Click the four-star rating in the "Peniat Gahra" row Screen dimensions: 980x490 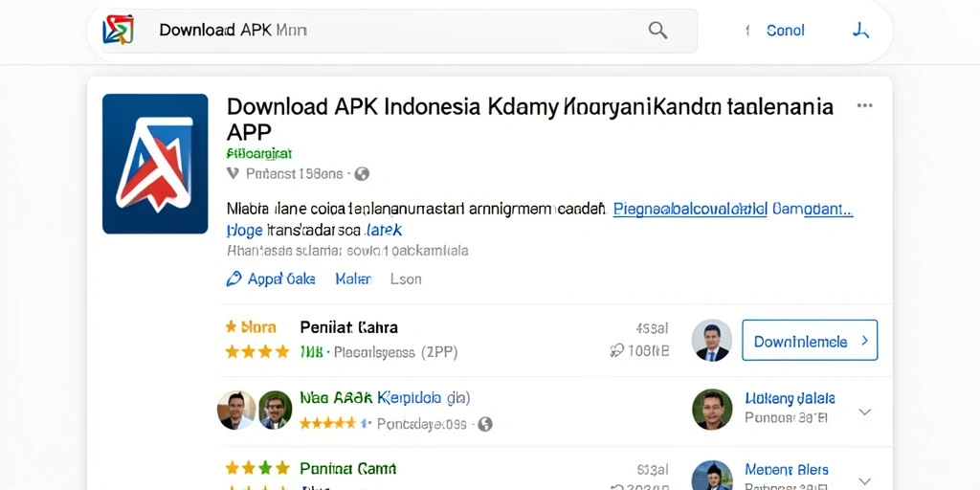257,352
